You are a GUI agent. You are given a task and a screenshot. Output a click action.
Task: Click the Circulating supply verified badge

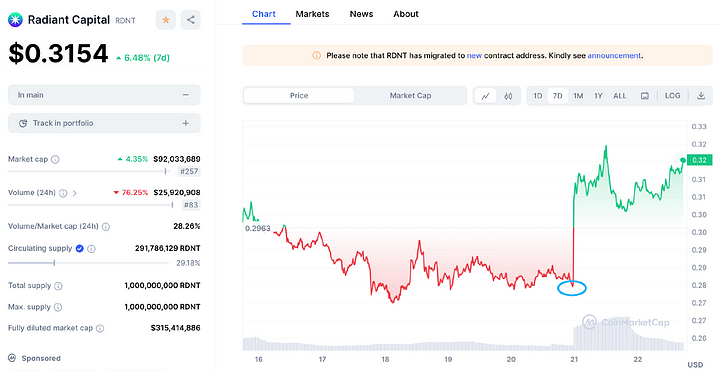(x=79, y=248)
